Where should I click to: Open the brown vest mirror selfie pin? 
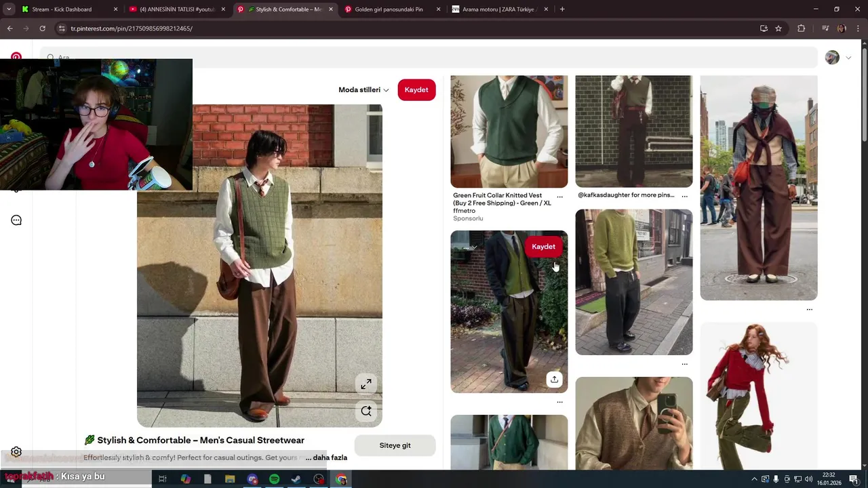(x=634, y=424)
